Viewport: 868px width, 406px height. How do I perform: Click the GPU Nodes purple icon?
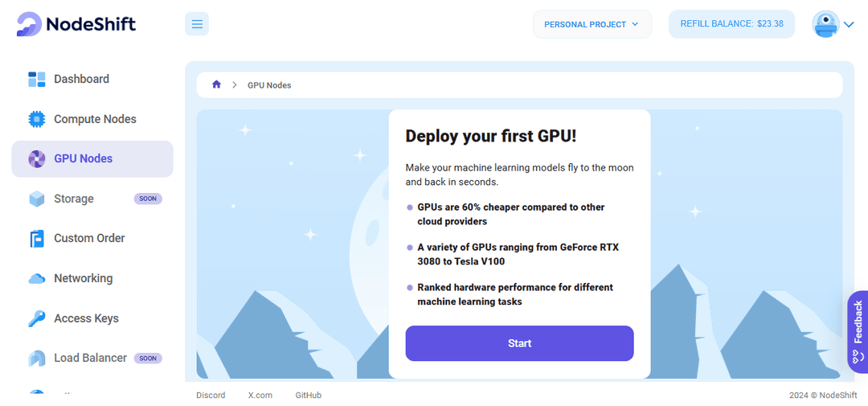point(36,159)
